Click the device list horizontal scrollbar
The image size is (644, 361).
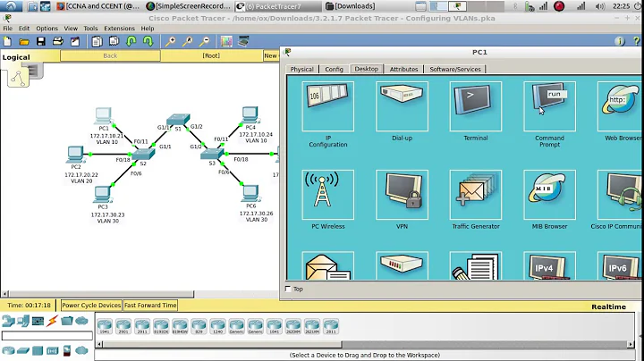pos(222,344)
